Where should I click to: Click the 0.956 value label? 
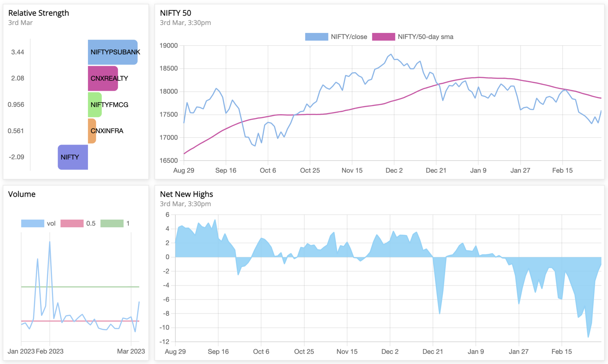pyautogui.click(x=16, y=105)
